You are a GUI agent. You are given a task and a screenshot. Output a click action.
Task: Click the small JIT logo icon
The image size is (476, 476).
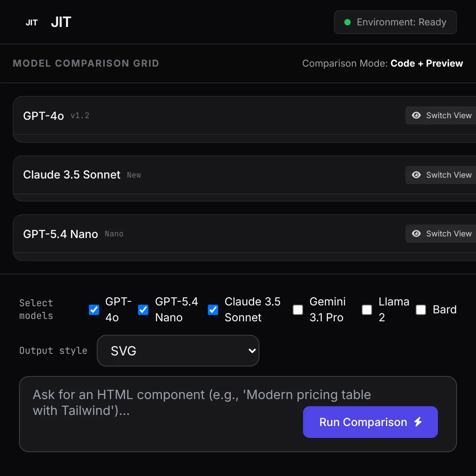(x=32, y=23)
